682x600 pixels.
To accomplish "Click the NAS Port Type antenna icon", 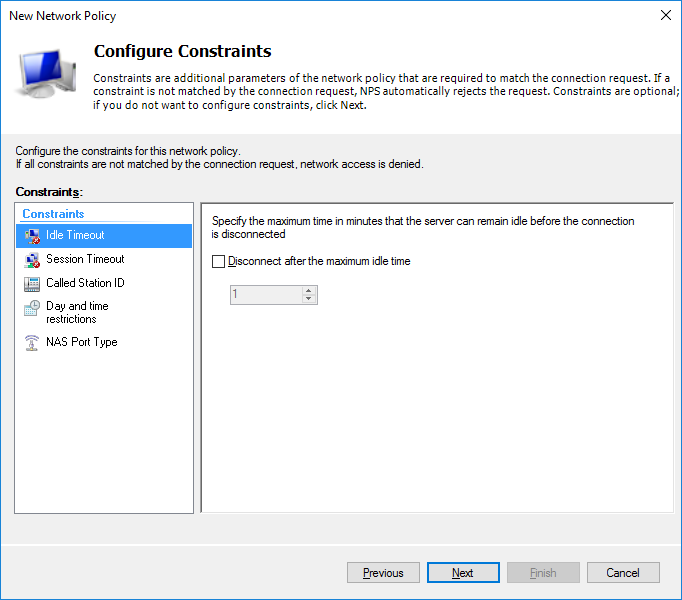I will coord(32,342).
